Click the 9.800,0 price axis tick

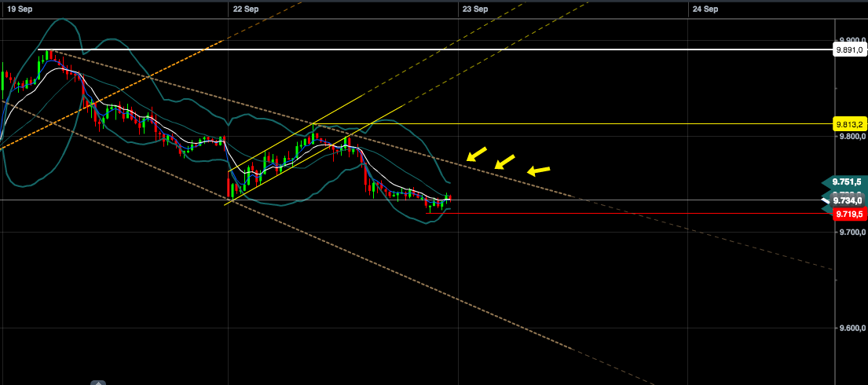click(x=852, y=136)
